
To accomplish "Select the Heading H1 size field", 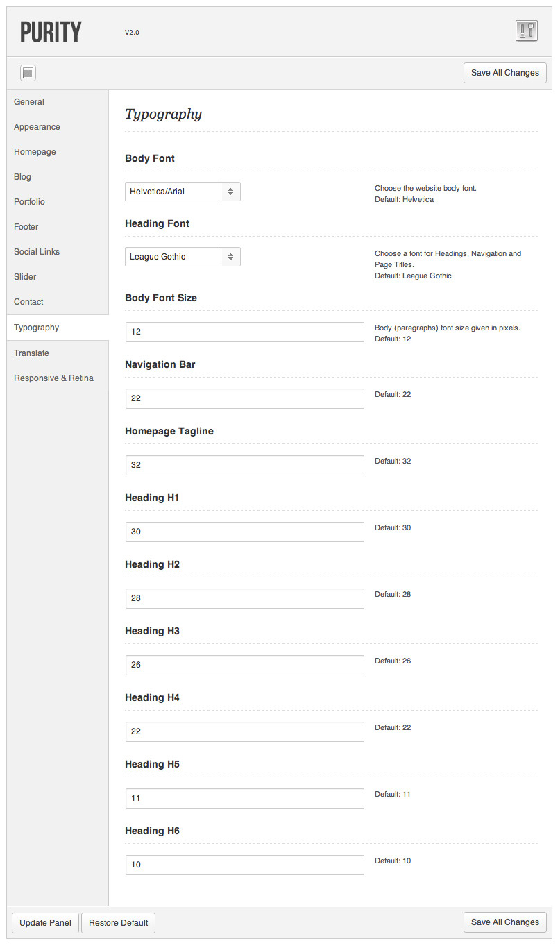I will pos(244,532).
